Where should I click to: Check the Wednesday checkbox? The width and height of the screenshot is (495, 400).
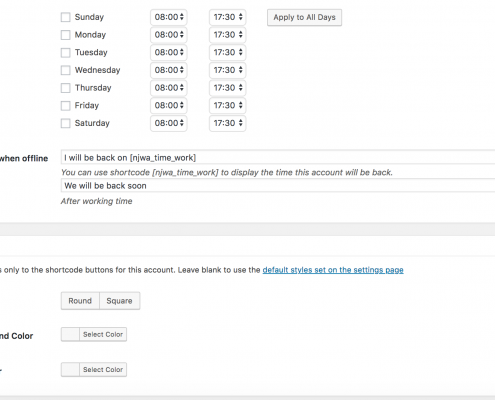click(x=66, y=70)
